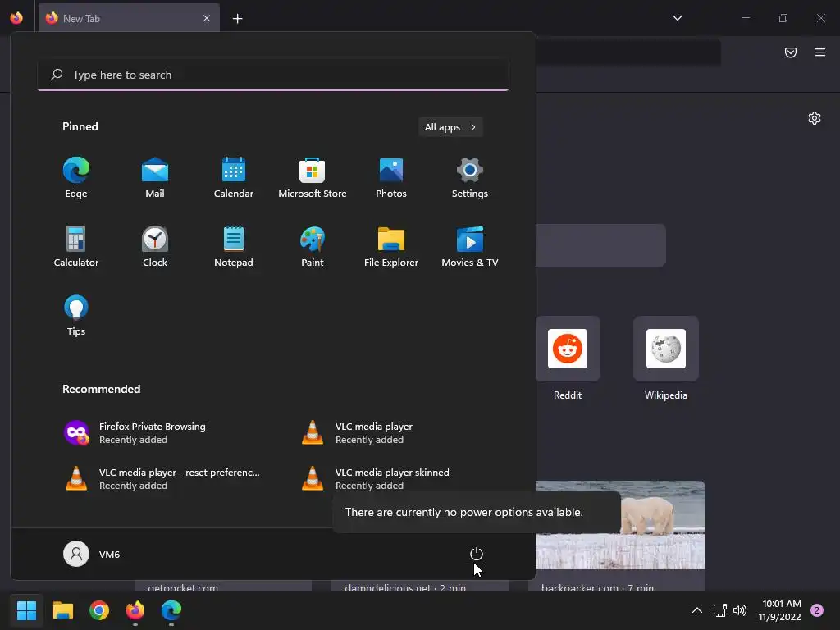This screenshot has height=630, width=840.
Task: Open Movies & TV app
Action: 470,246
